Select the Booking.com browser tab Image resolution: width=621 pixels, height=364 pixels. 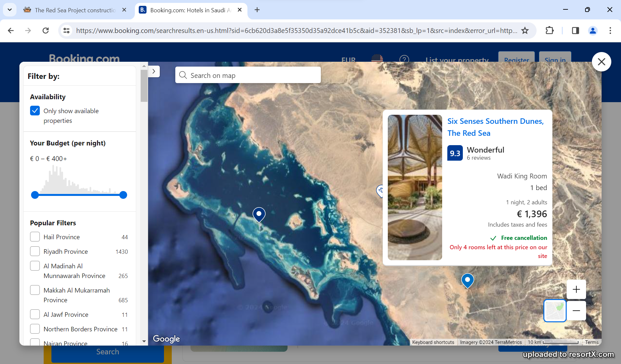tap(191, 10)
